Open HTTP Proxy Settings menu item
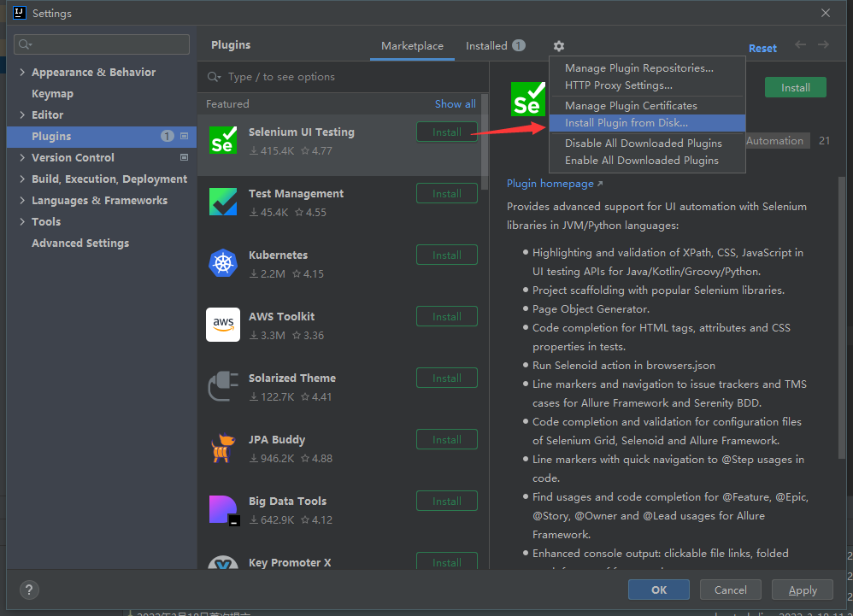Image resolution: width=853 pixels, height=616 pixels. click(647, 85)
